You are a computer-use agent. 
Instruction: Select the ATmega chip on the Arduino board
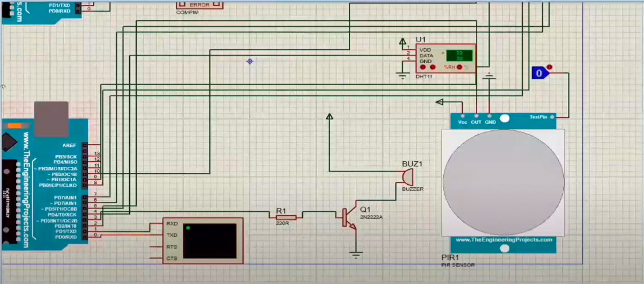(10, 201)
